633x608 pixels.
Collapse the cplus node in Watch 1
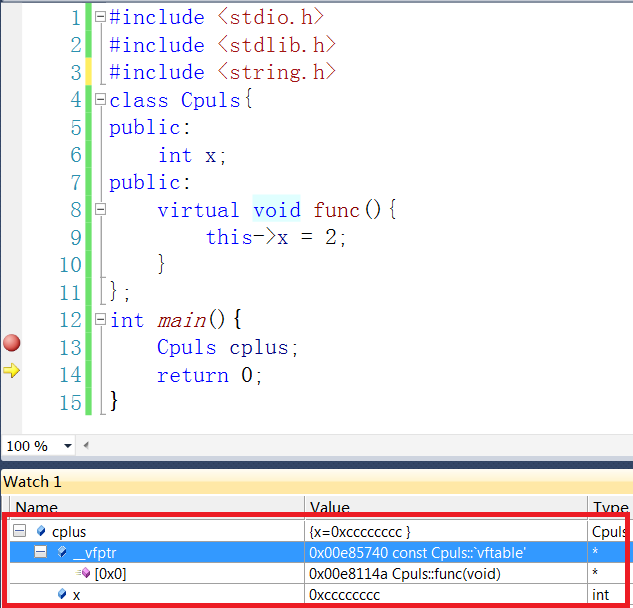click(19, 531)
